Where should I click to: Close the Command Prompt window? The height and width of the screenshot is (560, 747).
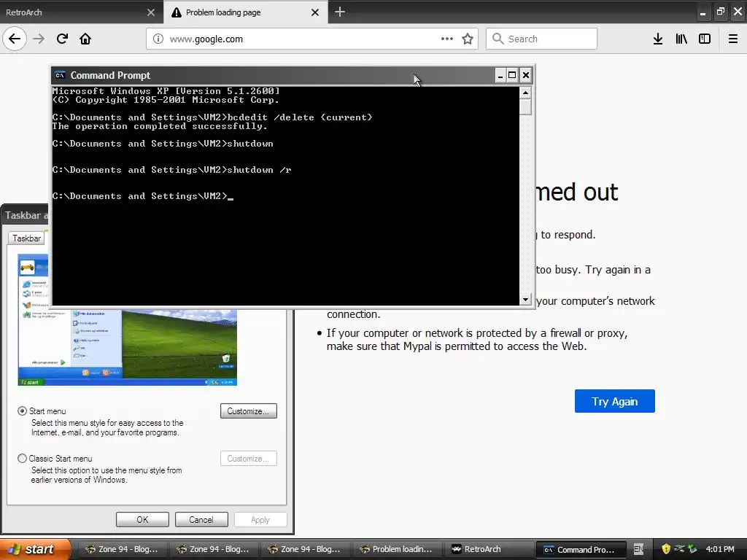click(525, 75)
